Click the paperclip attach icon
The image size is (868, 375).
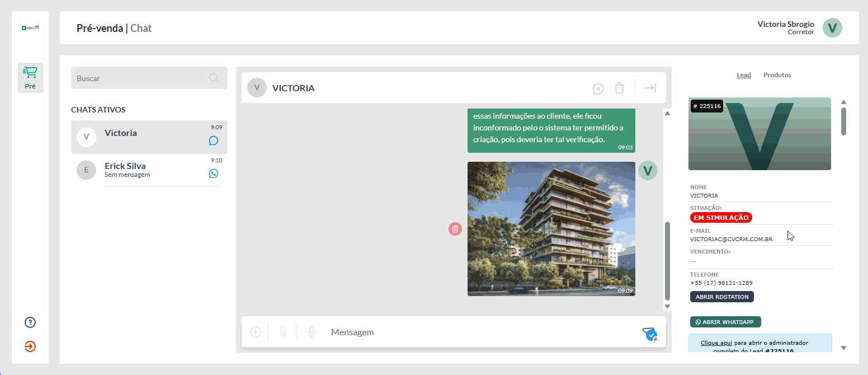pyautogui.click(x=283, y=332)
